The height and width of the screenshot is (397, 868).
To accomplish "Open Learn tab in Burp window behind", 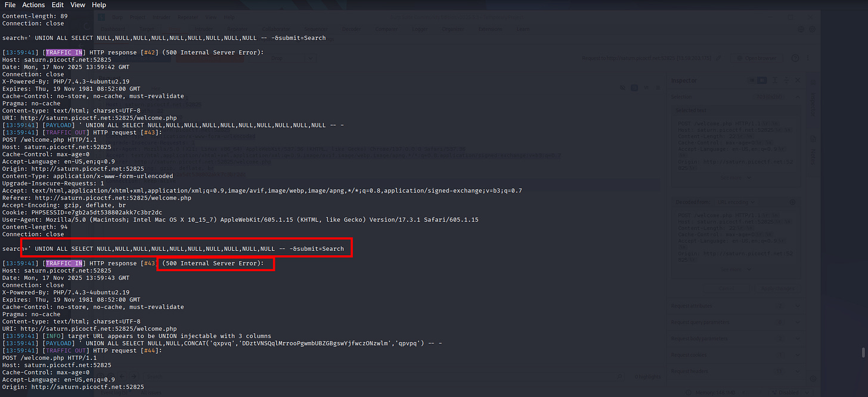I will point(523,28).
